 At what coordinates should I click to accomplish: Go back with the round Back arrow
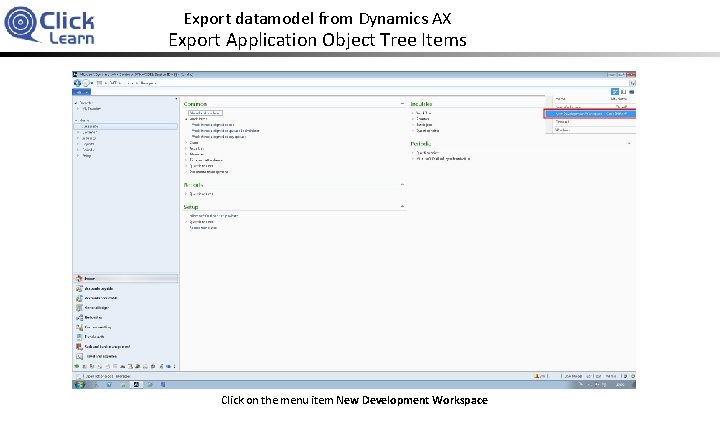click(77, 83)
